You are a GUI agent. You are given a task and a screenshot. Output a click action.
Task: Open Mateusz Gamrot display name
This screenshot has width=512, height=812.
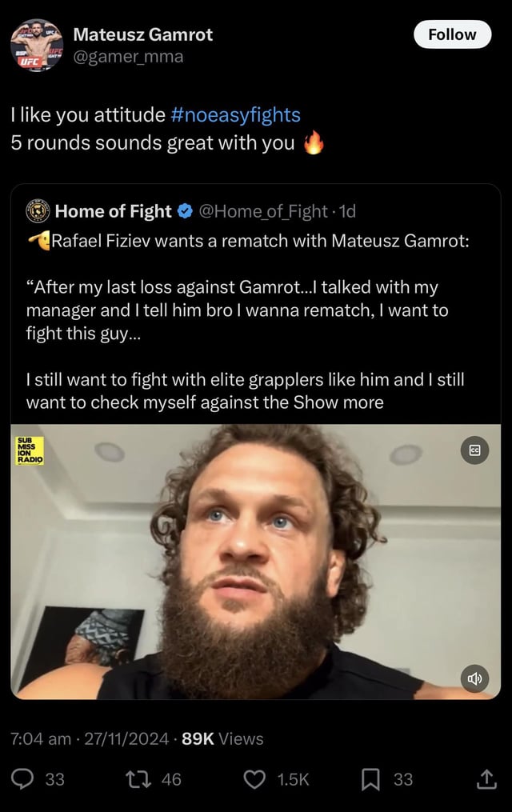point(142,34)
